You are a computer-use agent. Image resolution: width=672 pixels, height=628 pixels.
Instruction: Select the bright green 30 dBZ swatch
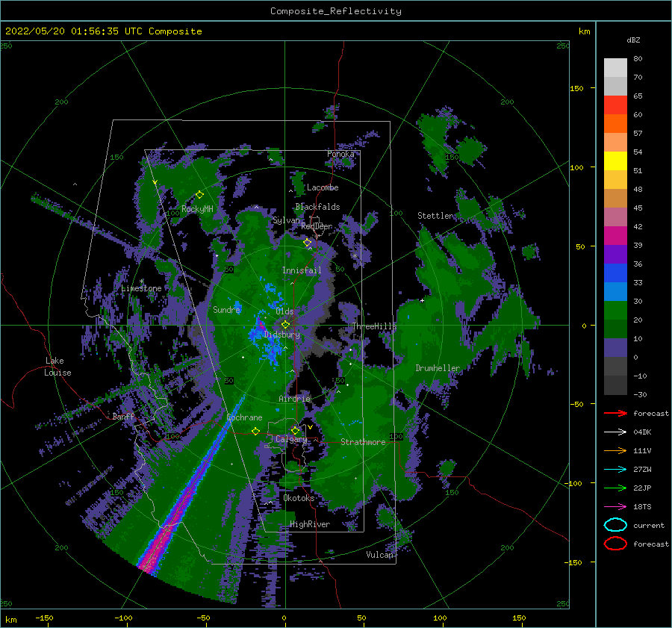pos(615,310)
